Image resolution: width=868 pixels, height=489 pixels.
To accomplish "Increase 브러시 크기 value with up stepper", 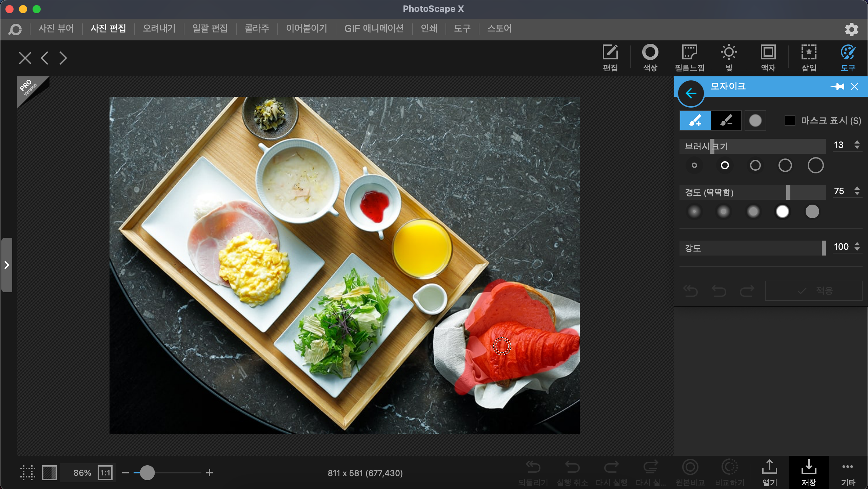I will [x=857, y=142].
